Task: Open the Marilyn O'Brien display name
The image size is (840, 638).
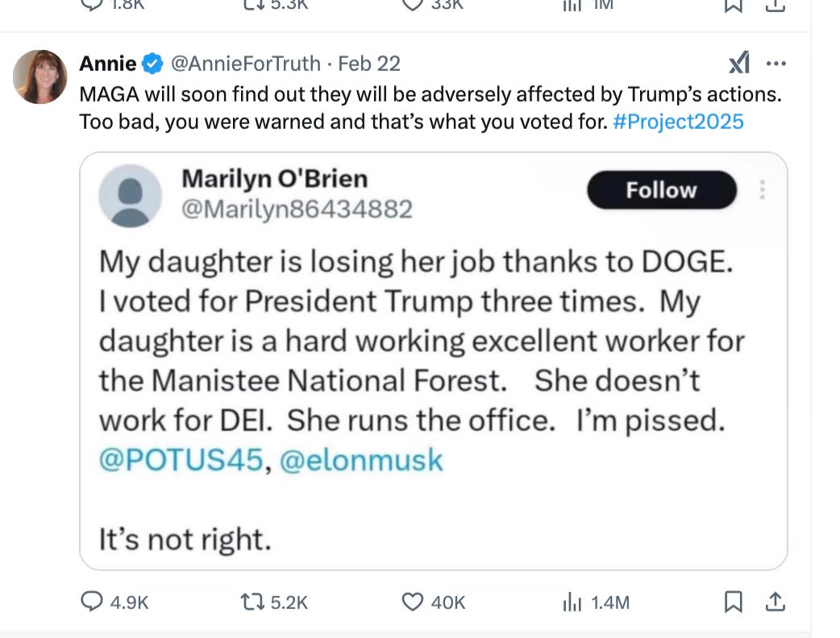Action: click(x=274, y=178)
